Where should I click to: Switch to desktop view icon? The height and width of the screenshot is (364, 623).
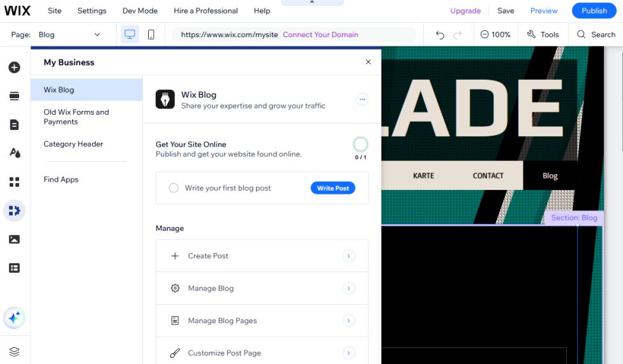click(x=130, y=34)
